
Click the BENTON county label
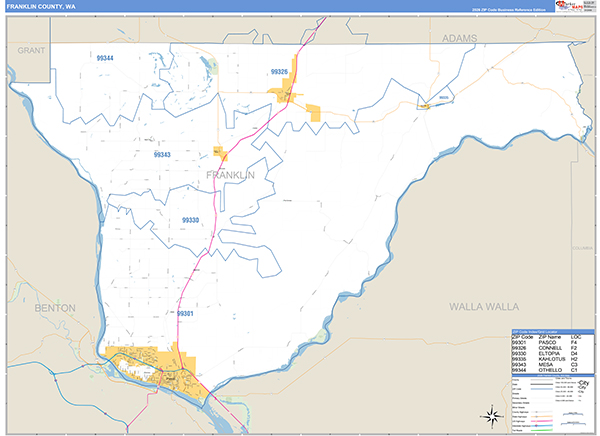pos(55,308)
